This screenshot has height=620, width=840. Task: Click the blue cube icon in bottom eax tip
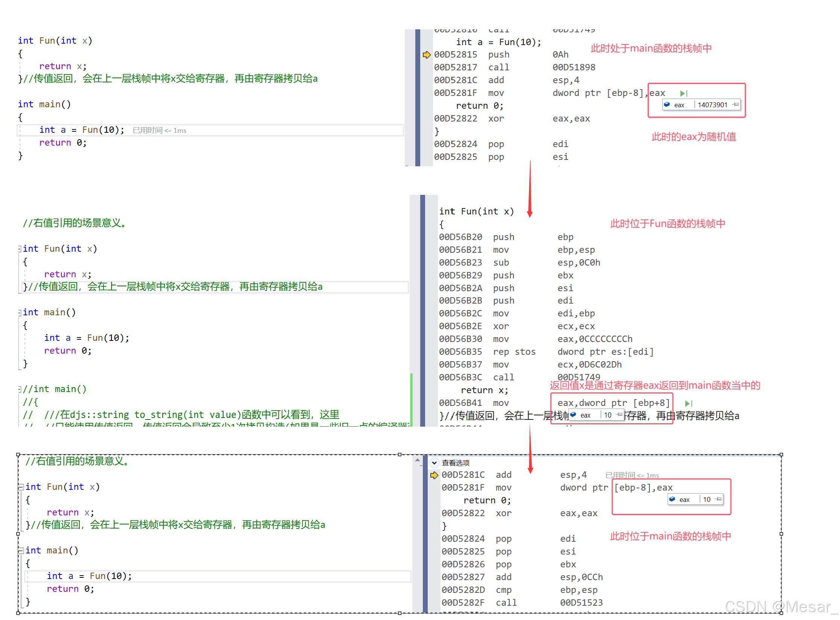point(672,499)
